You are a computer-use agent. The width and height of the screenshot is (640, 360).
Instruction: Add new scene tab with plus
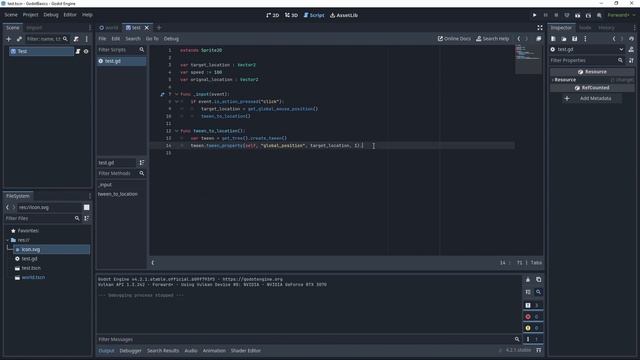159,28
